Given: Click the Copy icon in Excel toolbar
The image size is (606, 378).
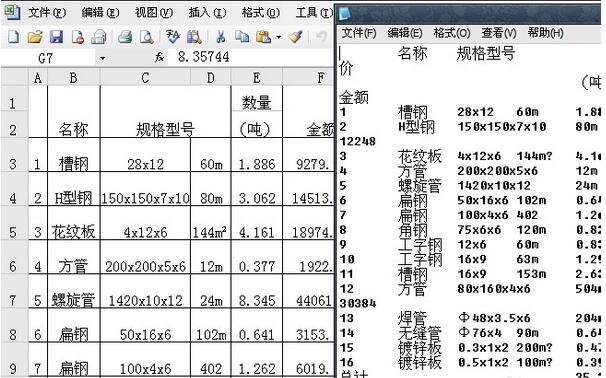Looking at the screenshot, I should tap(242, 37).
